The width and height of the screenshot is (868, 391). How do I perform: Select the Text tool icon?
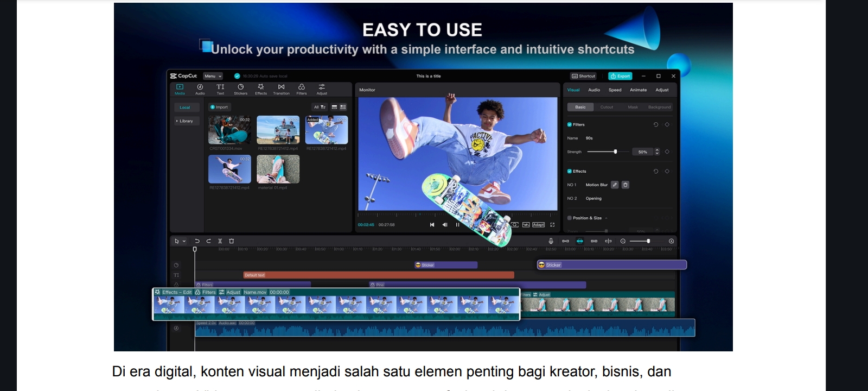220,89
